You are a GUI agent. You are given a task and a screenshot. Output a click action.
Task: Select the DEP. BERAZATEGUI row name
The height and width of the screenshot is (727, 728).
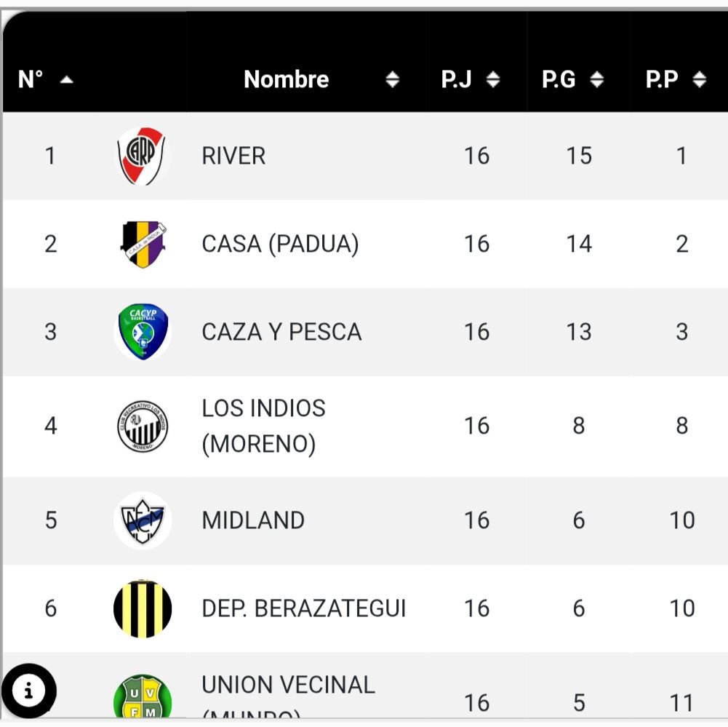[x=304, y=608]
